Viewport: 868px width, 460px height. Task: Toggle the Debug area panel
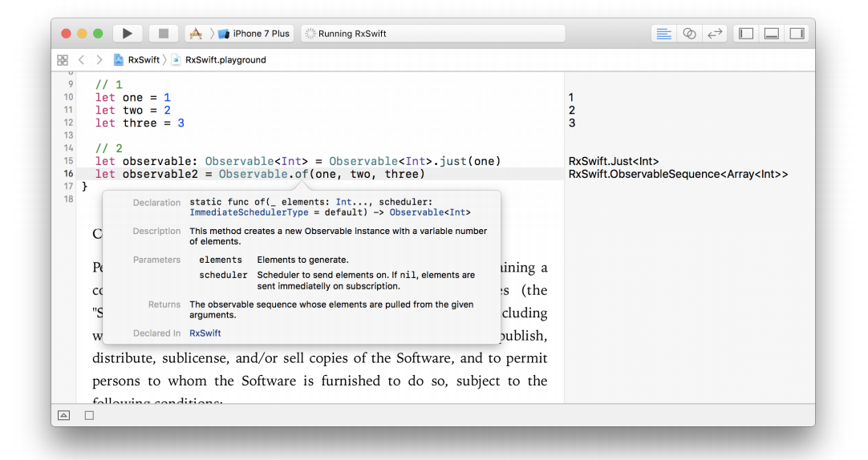[x=772, y=34]
